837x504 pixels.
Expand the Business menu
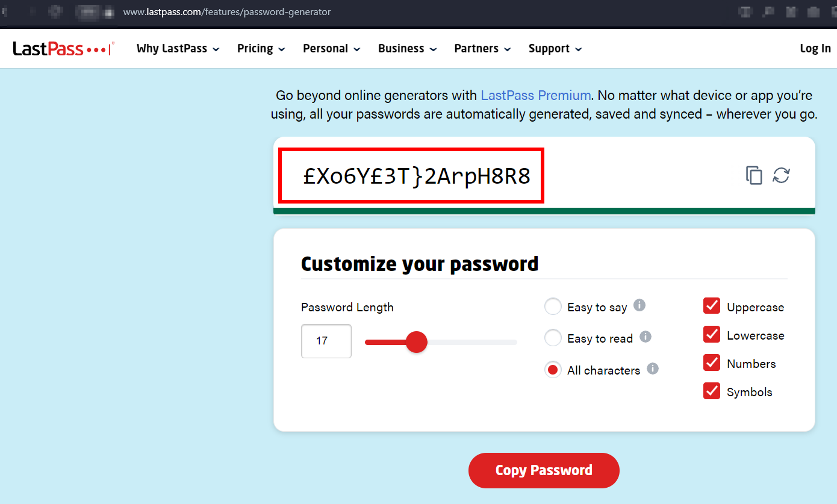click(402, 48)
